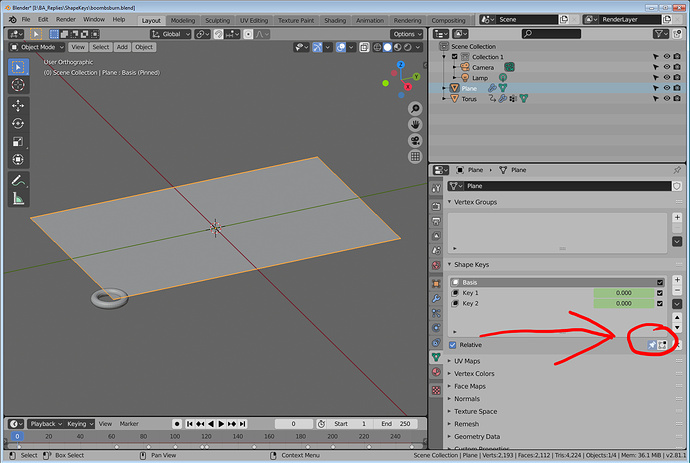Toggle the Relative shape keys checkbox
The height and width of the screenshot is (463, 690).
pos(452,345)
